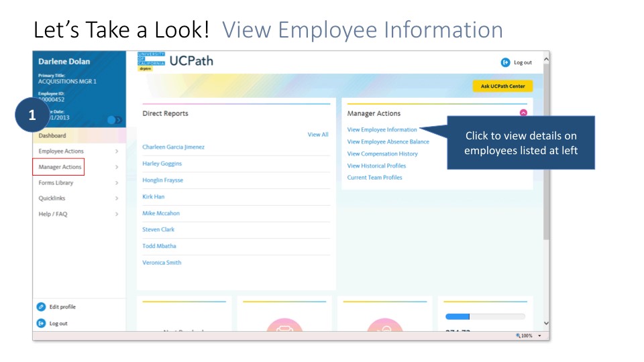Click the Manager Actions panel heading
Screen dimensions: 644x362
coord(374,113)
